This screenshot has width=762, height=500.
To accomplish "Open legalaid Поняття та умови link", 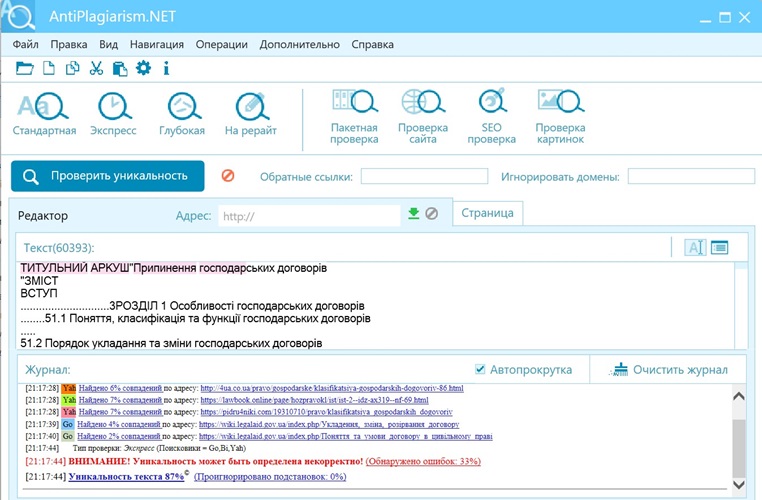I will point(346,436).
